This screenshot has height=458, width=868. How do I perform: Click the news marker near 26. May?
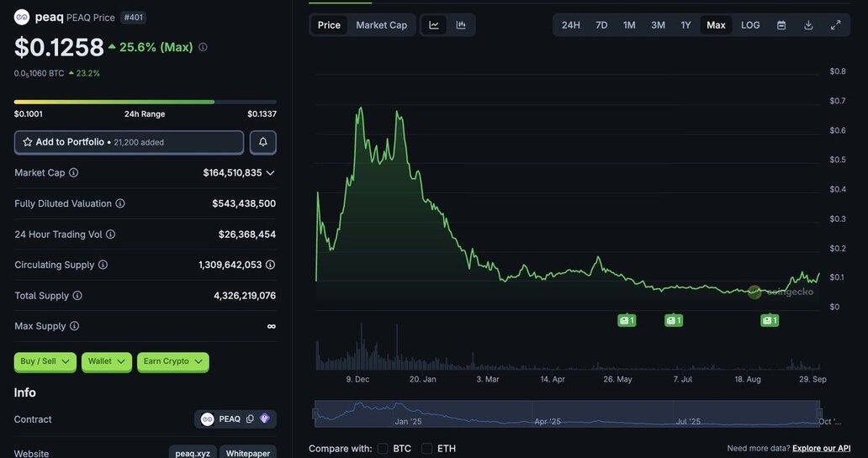click(627, 320)
